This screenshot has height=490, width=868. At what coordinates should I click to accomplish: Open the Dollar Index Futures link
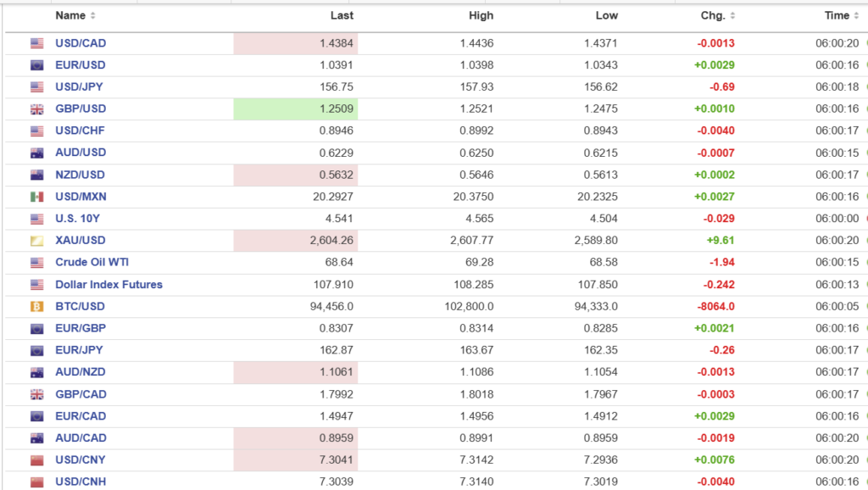(x=108, y=285)
